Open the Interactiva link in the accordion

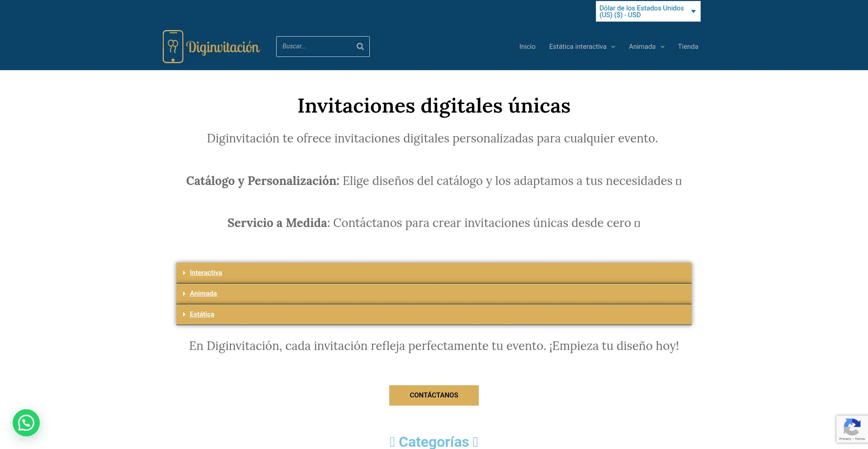coord(206,273)
